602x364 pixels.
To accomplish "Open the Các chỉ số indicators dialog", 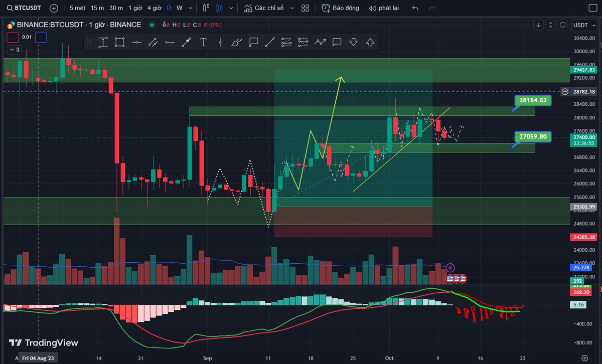I will [x=264, y=8].
